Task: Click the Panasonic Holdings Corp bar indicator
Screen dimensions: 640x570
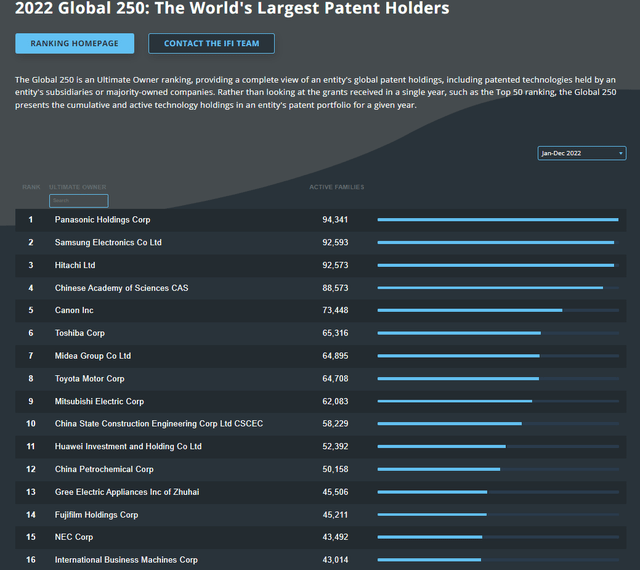Action: 498,220
